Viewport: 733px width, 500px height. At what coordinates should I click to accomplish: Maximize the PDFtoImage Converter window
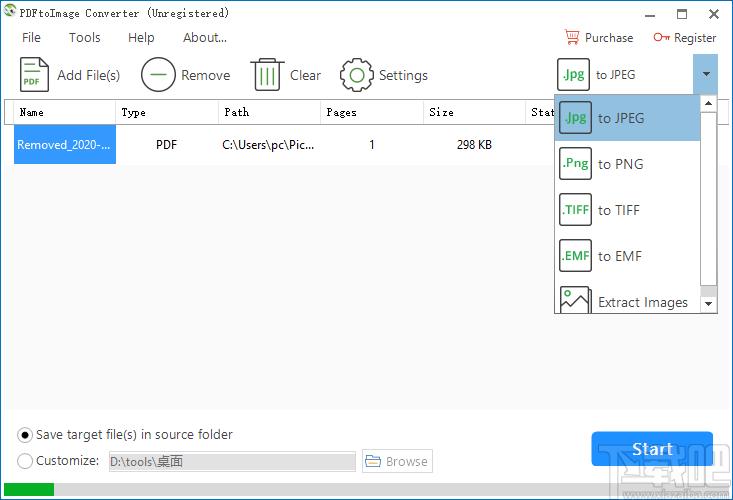(682, 14)
